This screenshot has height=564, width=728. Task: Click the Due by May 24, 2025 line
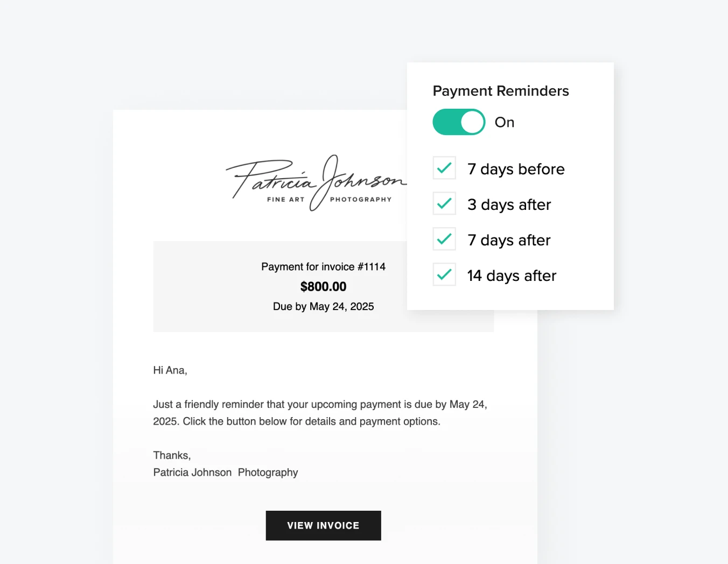point(323,306)
